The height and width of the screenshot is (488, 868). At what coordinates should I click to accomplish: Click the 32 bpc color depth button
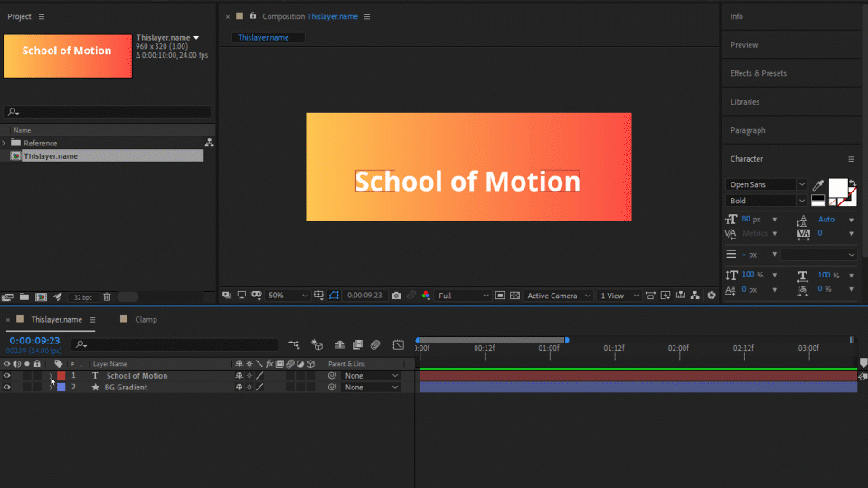pyautogui.click(x=83, y=297)
